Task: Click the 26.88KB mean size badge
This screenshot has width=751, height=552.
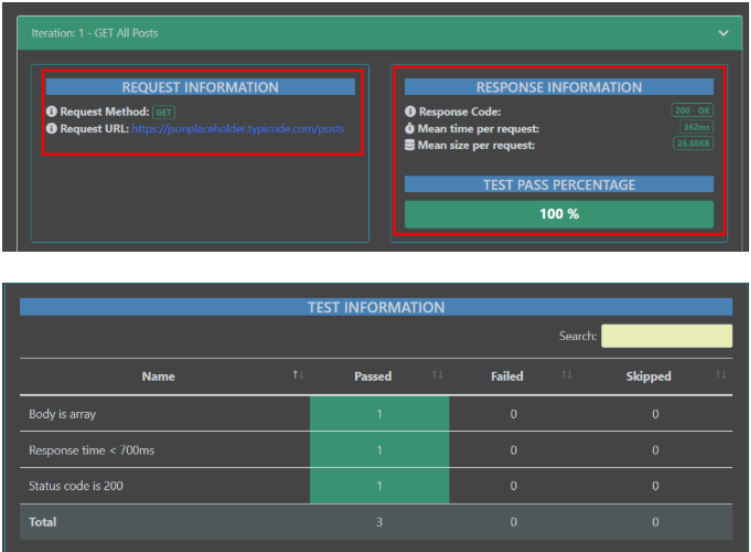Action: (x=693, y=145)
